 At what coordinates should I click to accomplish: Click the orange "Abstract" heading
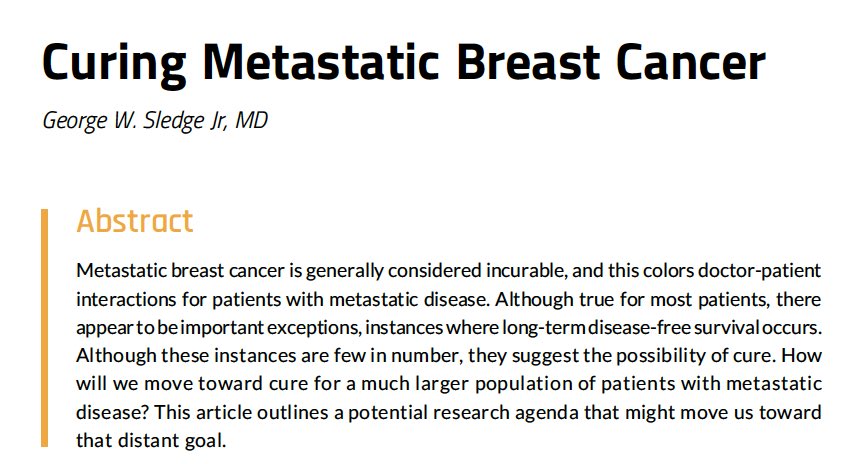point(135,222)
